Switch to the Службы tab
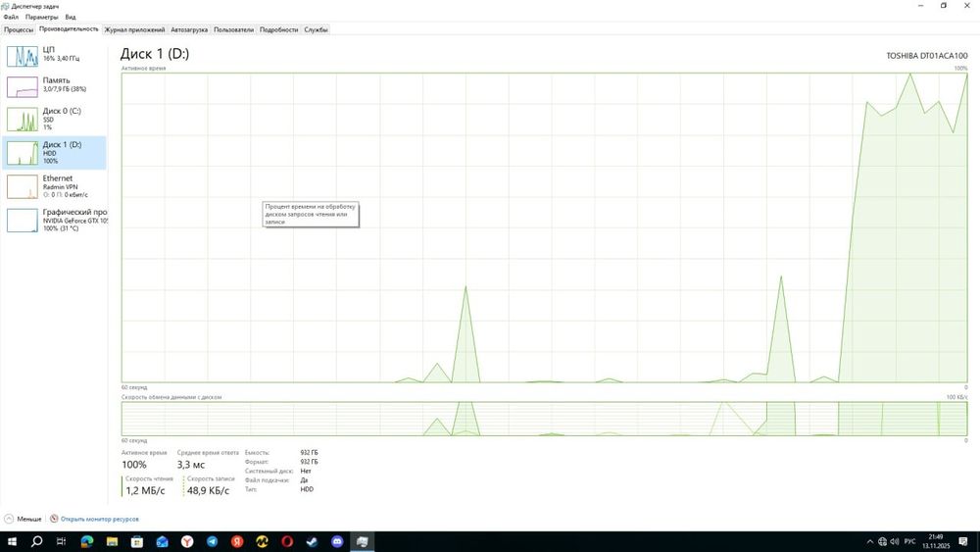The width and height of the screenshot is (980, 552). coord(316,29)
